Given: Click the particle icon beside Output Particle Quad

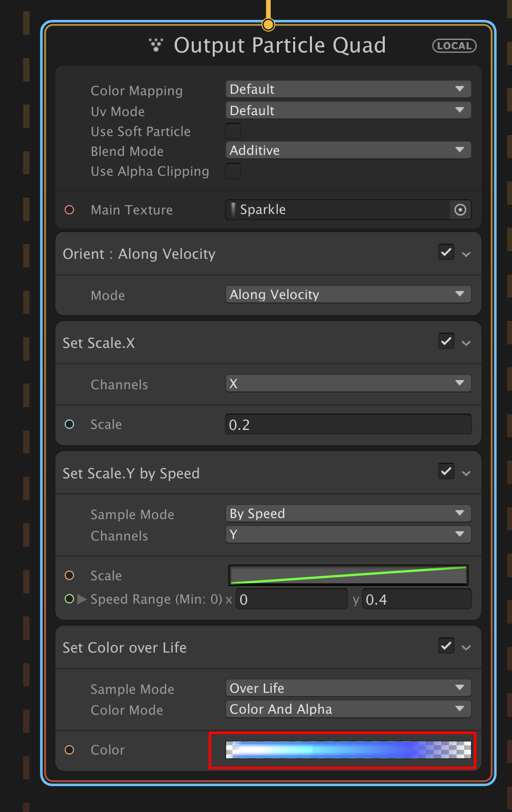Looking at the screenshot, I should (x=156, y=45).
